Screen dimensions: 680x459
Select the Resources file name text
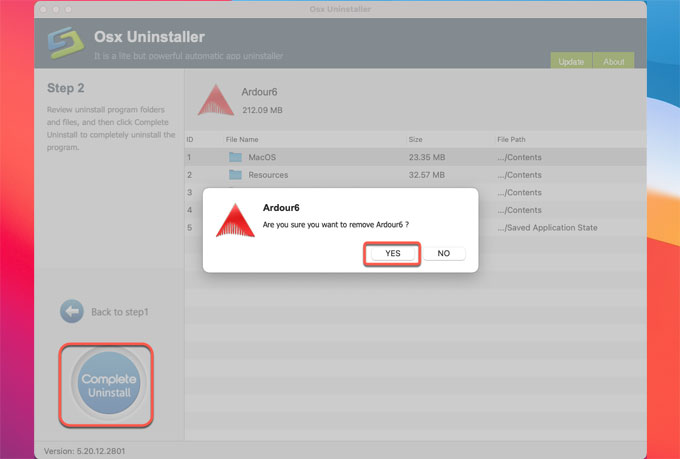pyautogui.click(x=268, y=175)
